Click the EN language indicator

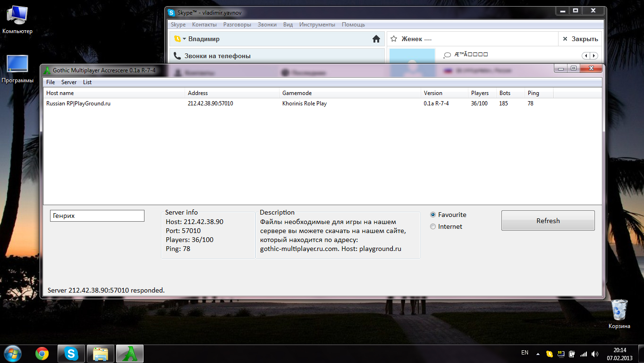pyautogui.click(x=525, y=353)
